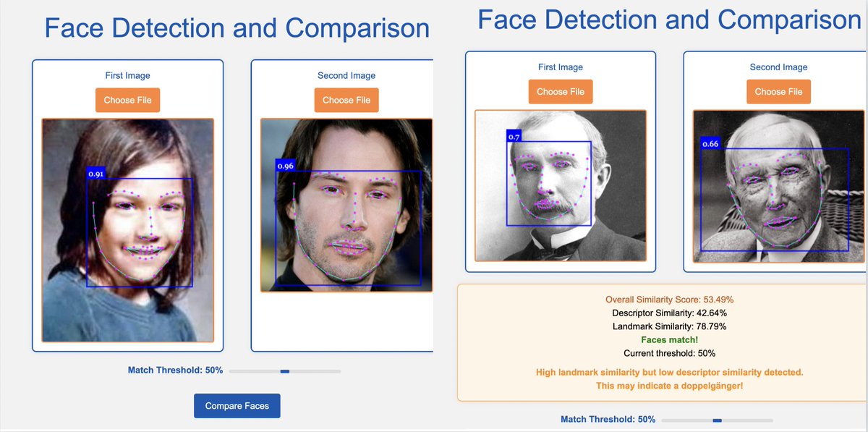Select the dark-haired man photo scored 0.96

[x=346, y=206]
